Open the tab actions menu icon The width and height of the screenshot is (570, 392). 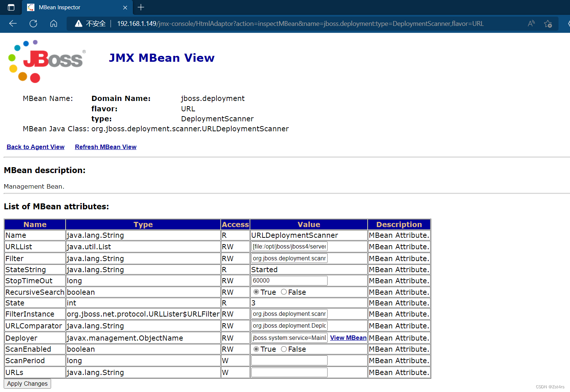pyautogui.click(x=11, y=7)
